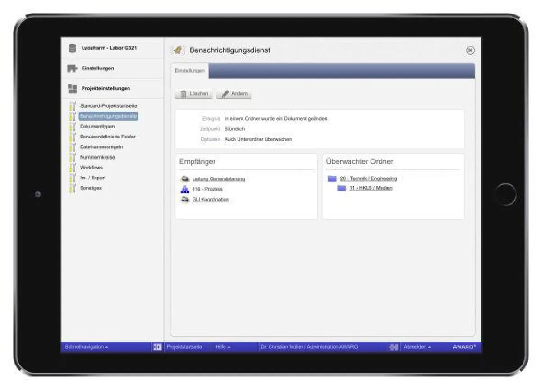Image resolution: width=541 pixels, height=392 pixels.
Task: Open the Abmelden dropdown menu
Action: [x=417, y=347]
